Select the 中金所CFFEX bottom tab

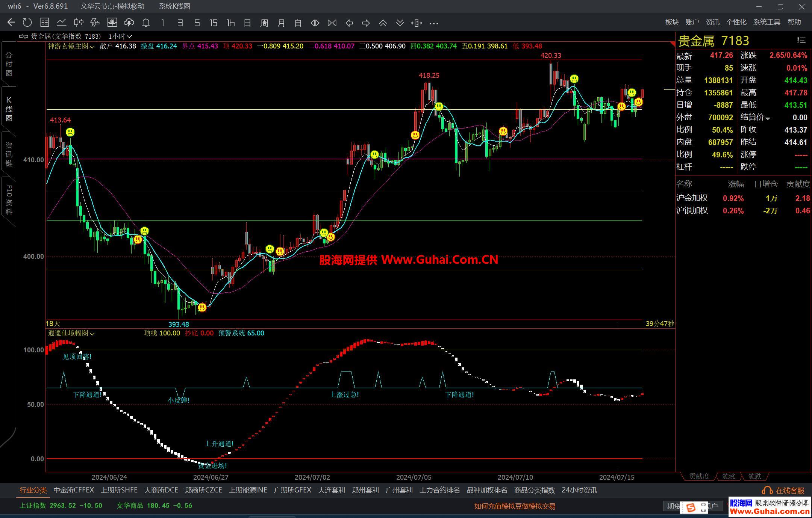74,490
